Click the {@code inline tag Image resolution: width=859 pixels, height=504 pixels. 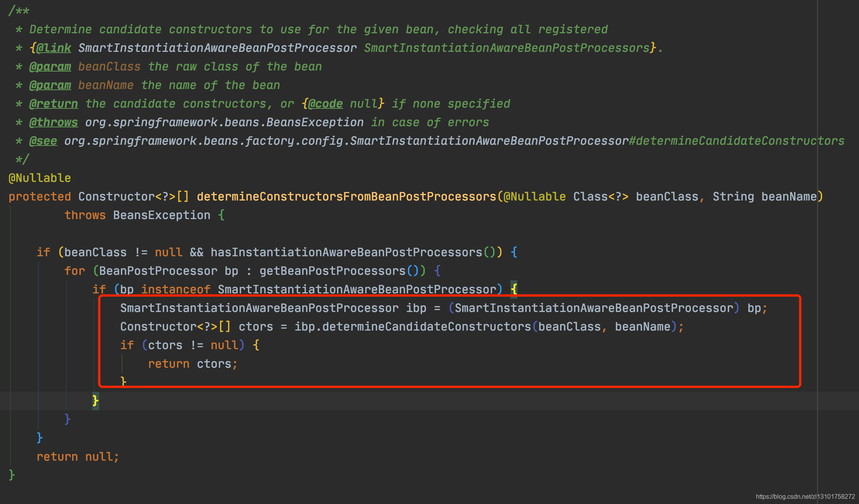[325, 104]
